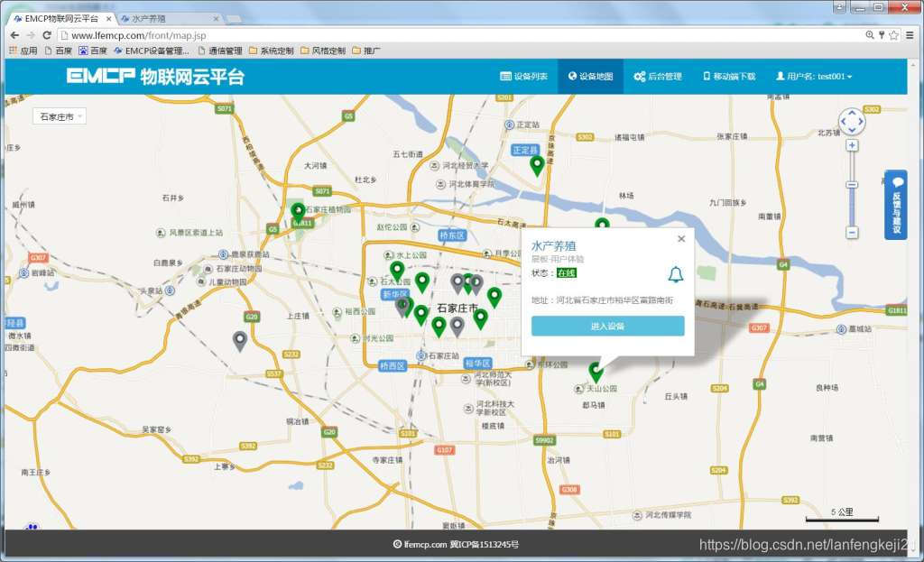Close the 水产养殖 info popup
This screenshot has height=562, width=924.
pos(681,238)
